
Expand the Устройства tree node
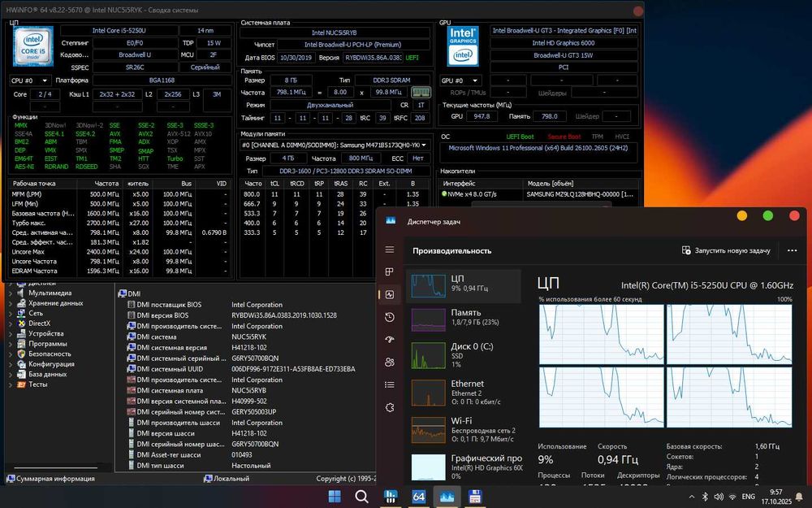pyautogui.click(x=11, y=333)
